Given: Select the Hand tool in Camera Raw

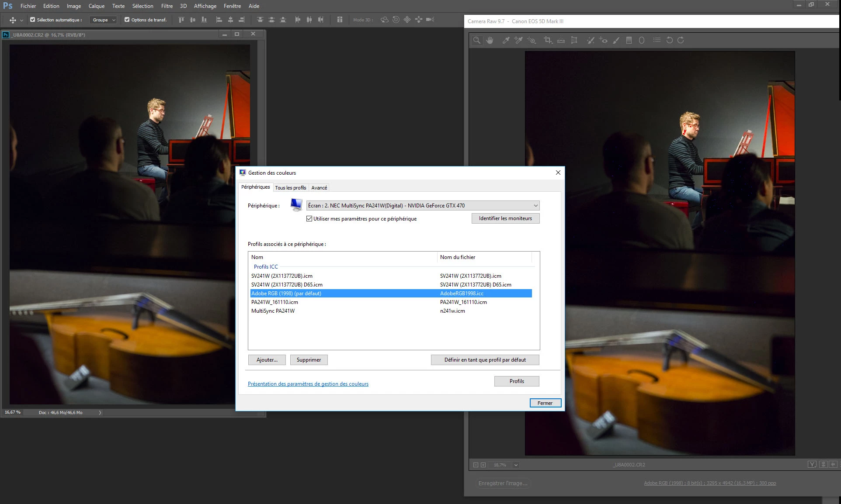Looking at the screenshot, I should click(490, 40).
